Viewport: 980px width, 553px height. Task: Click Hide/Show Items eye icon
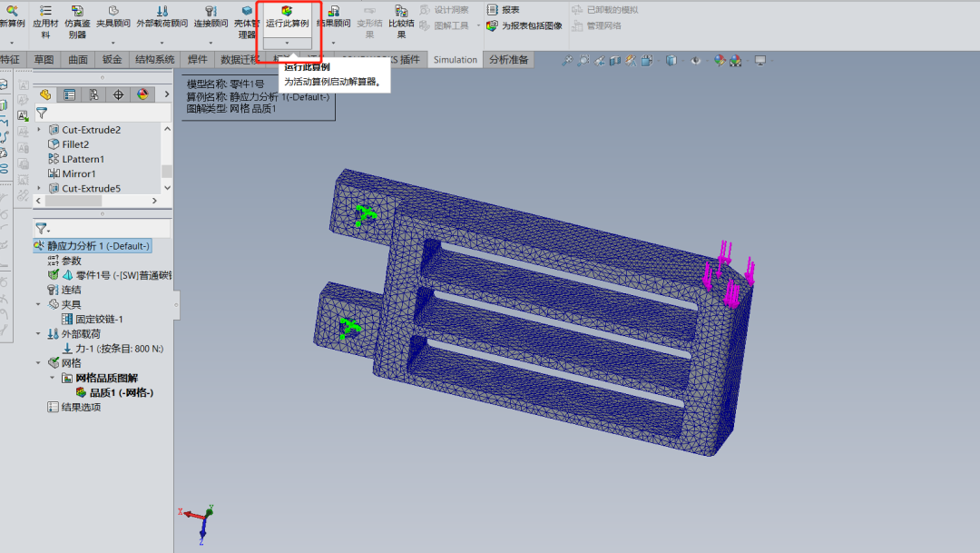click(695, 60)
